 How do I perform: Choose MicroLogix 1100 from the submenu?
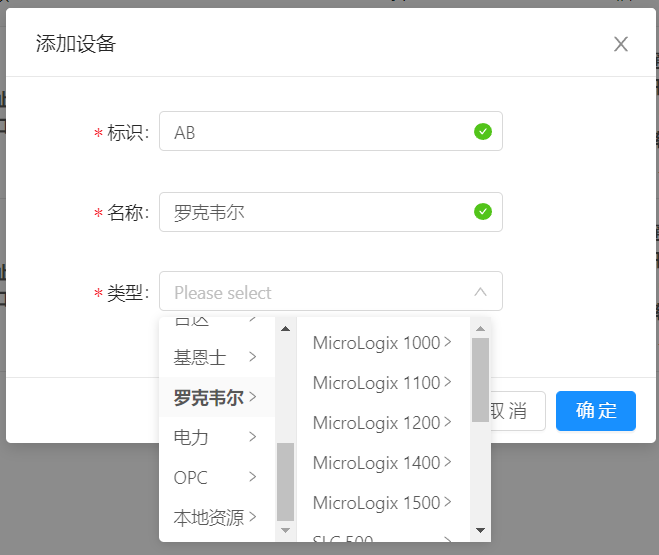[383, 383]
